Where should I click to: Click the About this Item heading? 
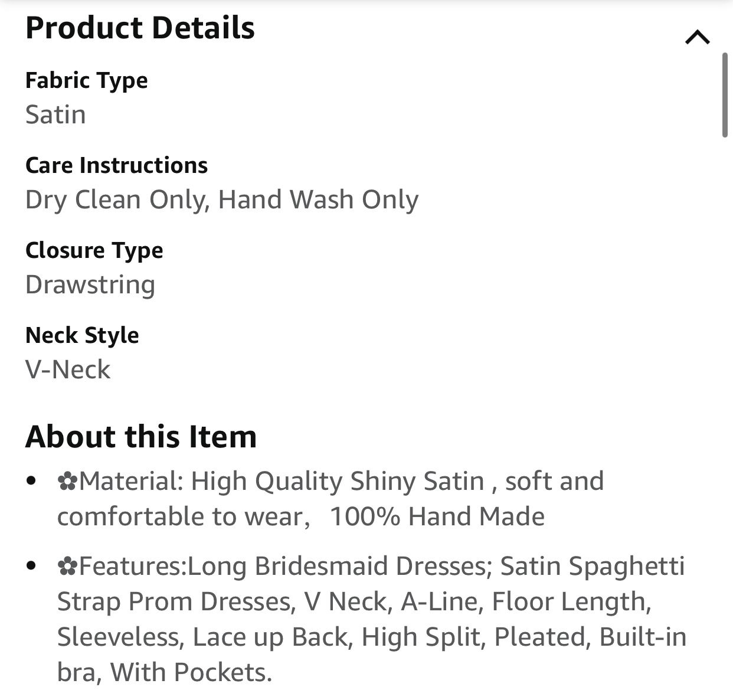pos(141,437)
